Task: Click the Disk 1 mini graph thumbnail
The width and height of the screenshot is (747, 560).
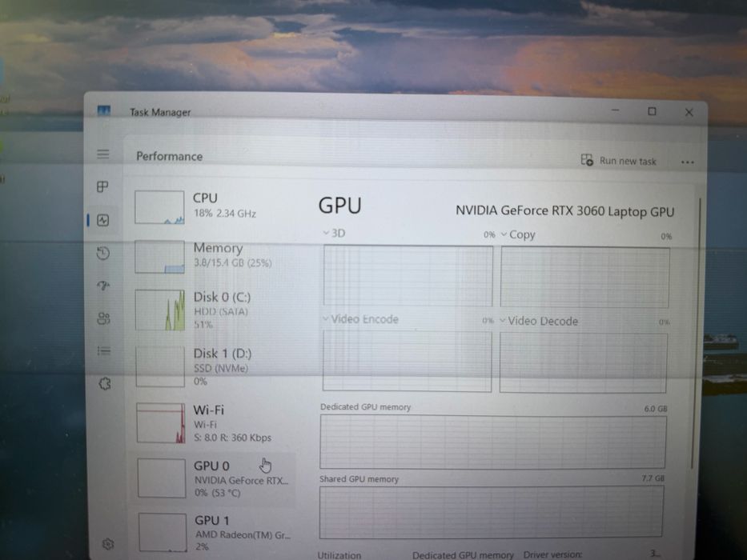Action: (160, 366)
